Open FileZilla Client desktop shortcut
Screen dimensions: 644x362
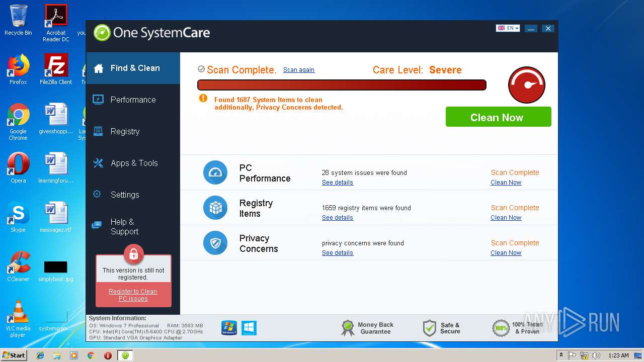[56, 69]
